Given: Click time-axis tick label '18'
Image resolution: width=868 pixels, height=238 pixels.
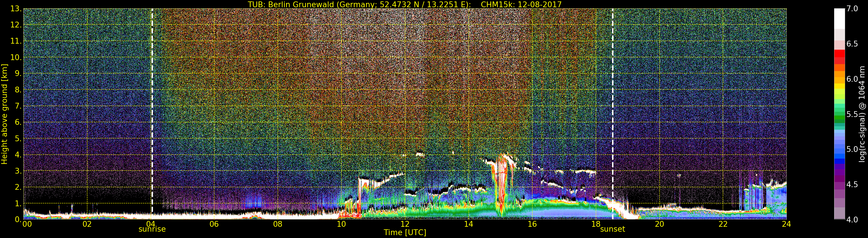Looking at the screenshot, I should pos(596,224).
